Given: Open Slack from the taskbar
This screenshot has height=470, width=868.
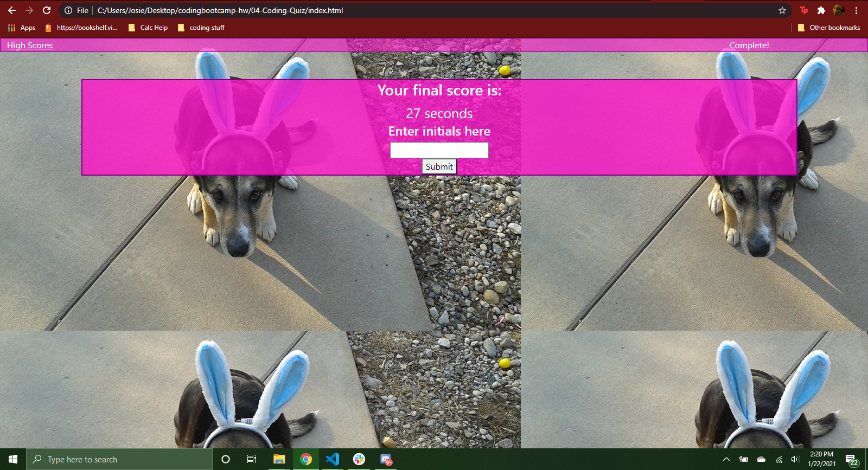Looking at the screenshot, I should (359, 459).
